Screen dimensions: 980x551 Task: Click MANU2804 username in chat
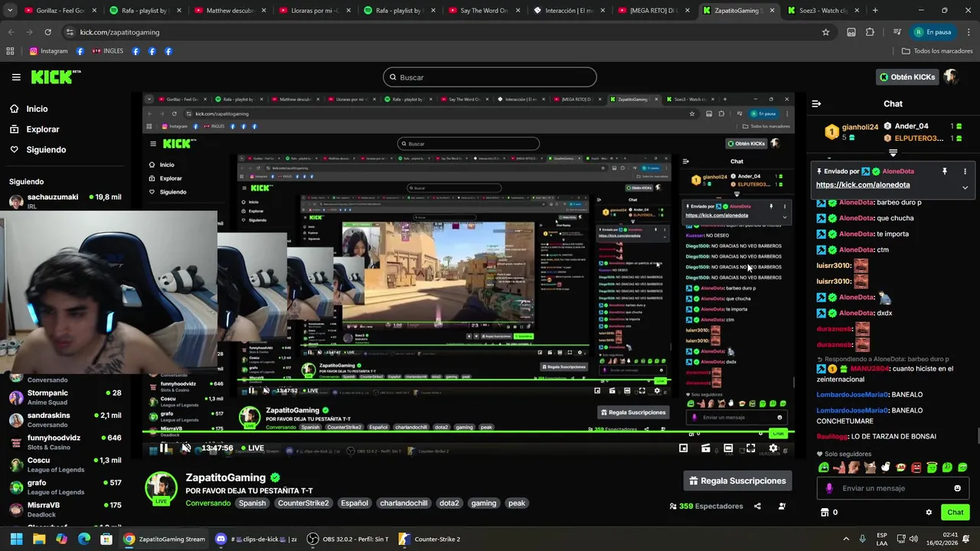click(x=869, y=369)
